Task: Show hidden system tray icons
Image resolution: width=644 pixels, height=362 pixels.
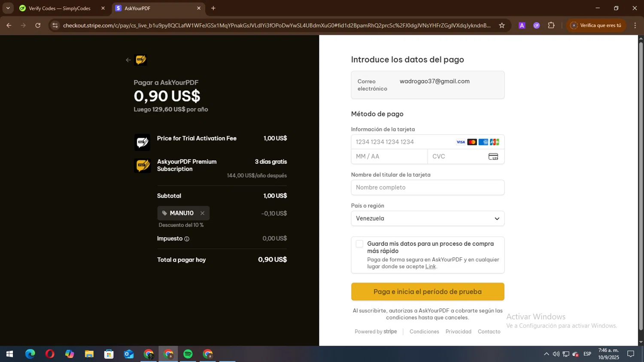Action: coord(546,354)
